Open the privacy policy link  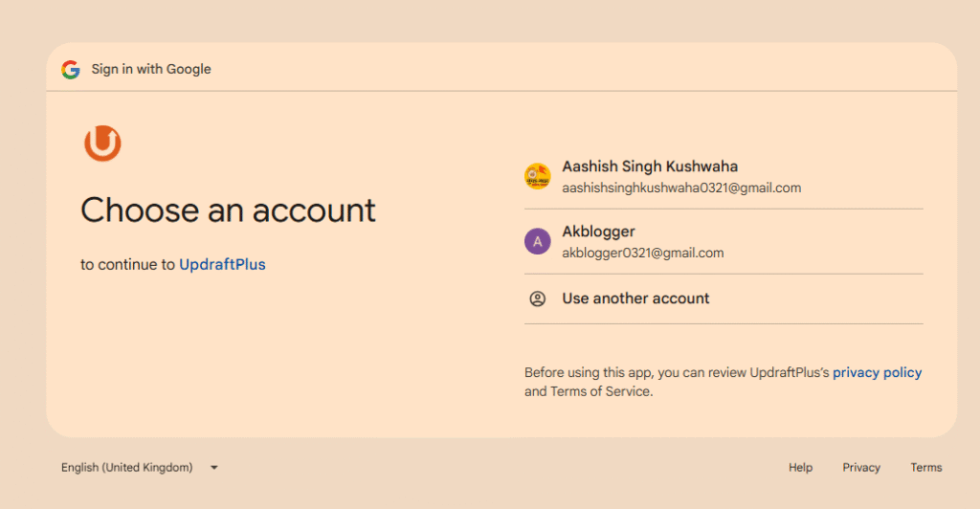coord(877,372)
